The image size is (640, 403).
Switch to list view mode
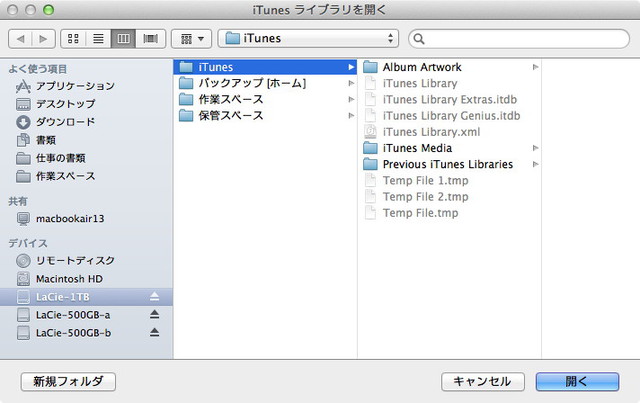(x=99, y=39)
